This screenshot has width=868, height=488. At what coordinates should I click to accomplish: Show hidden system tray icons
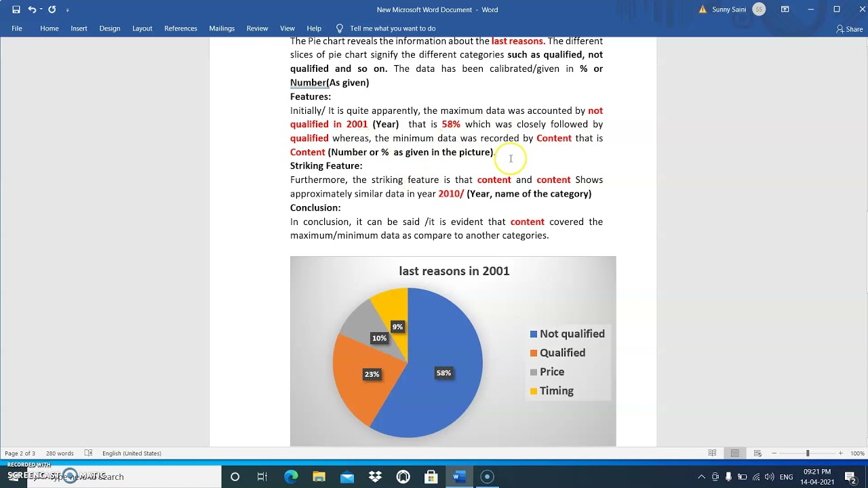tap(701, 477)
